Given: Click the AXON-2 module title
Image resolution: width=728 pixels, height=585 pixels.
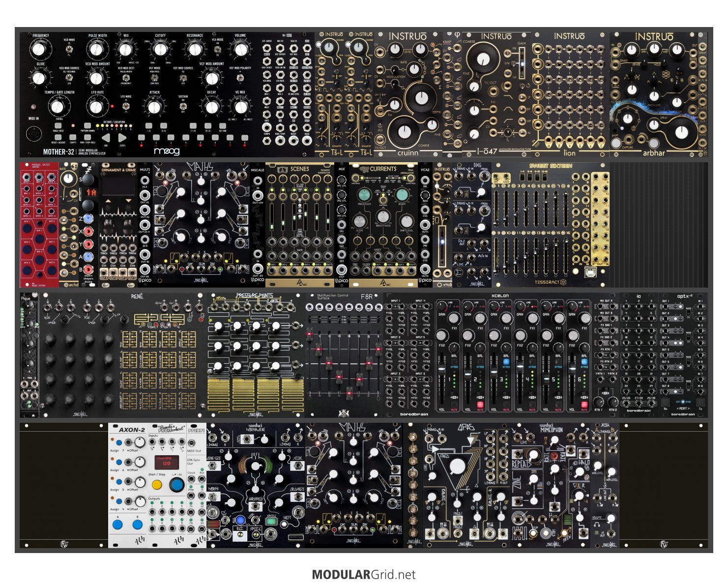Looking at the screenshot, I should point(132,430).
